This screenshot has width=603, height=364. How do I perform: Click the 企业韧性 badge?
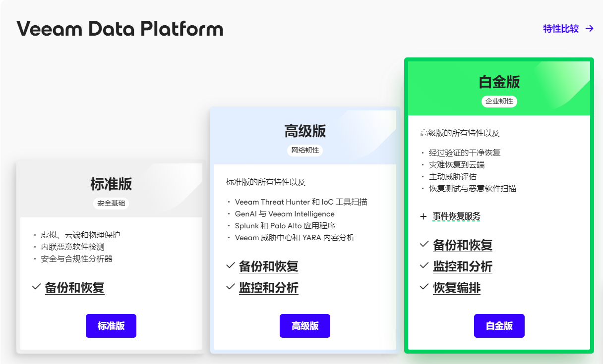point(499,102)
